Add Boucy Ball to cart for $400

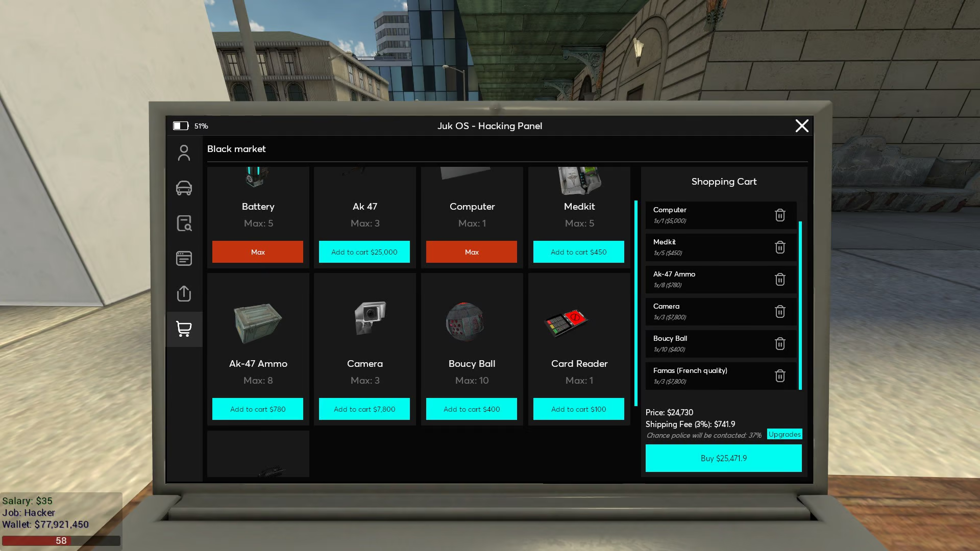472,409
